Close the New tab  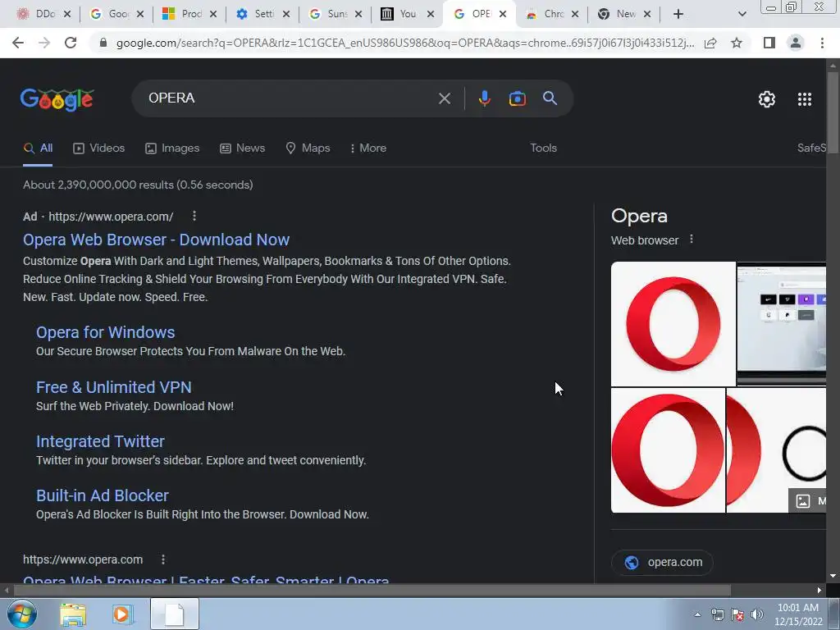pyautogui.click(x=646, y=15)
